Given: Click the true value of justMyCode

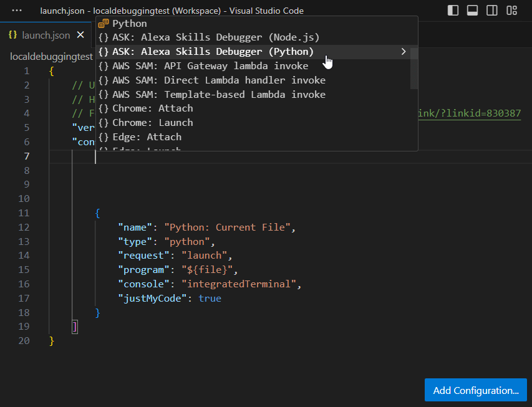Looking at the screenshot, I should (210, 298).
